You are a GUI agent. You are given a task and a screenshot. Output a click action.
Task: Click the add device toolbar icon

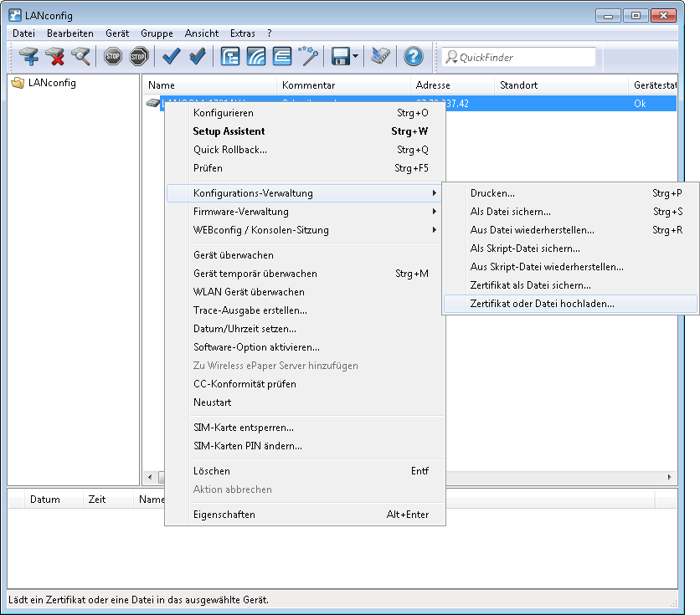coord(30,57)
